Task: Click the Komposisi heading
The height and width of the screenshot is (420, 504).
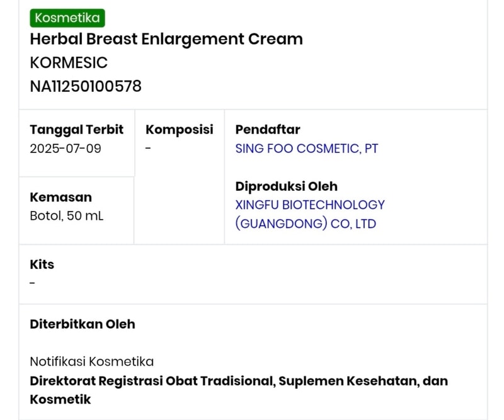Action: point(180,130)
